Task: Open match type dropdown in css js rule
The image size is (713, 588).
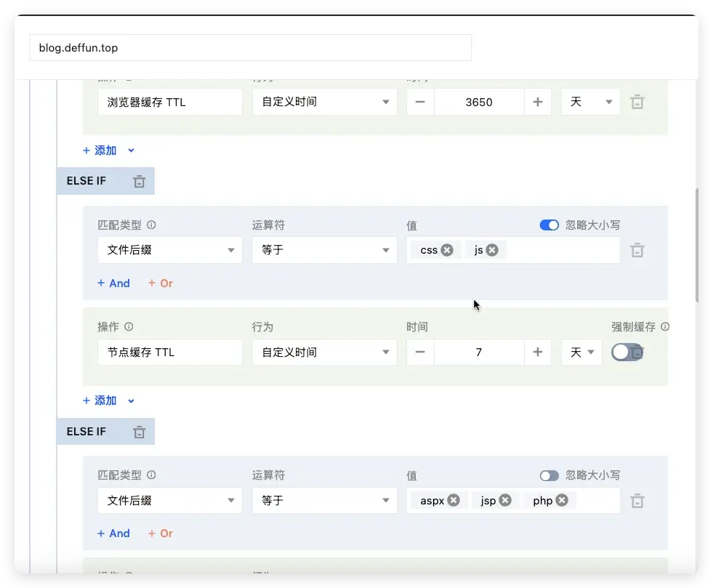Action: (x=170, y=250)
